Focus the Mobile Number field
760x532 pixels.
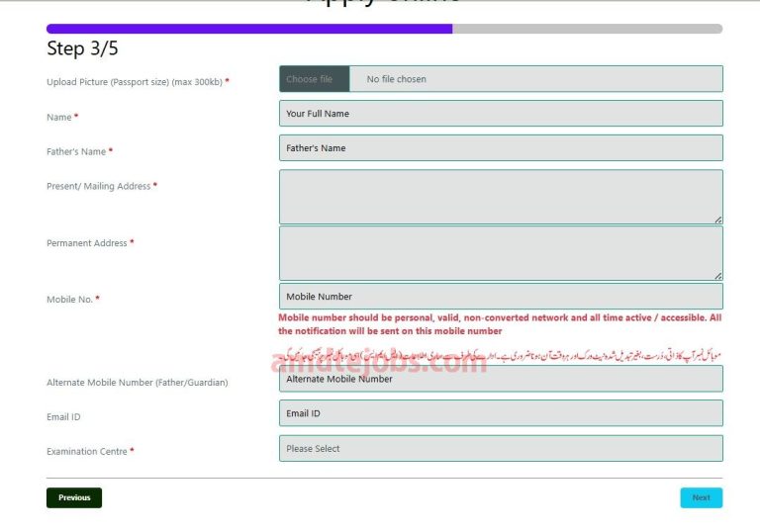point(501,296)
